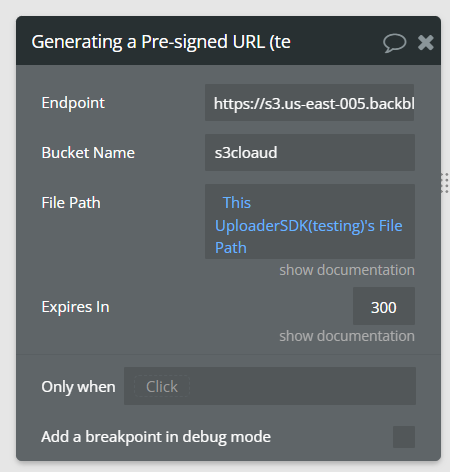The height and width of the screenshot is (472, 450).
Task: Select the Expires In label
Action: (75, 307)
